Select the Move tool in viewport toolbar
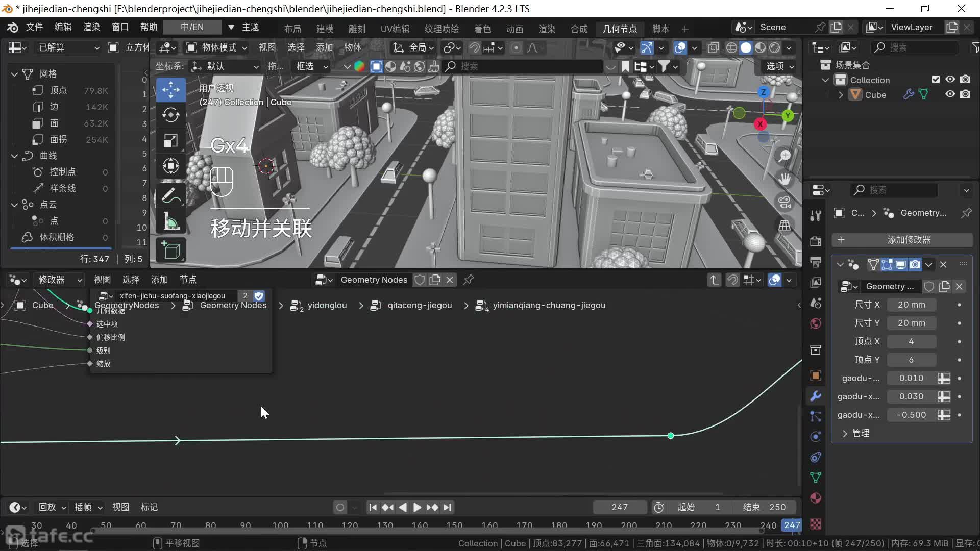980x551 pixels. click(x=170, y=90)
